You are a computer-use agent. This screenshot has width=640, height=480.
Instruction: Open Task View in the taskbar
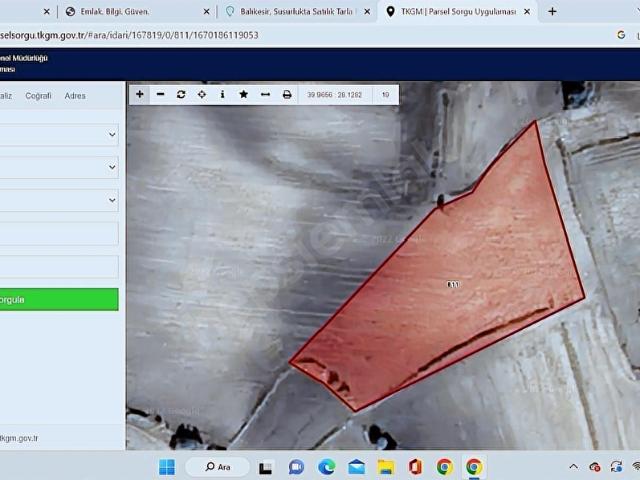[x=265, y=467]
